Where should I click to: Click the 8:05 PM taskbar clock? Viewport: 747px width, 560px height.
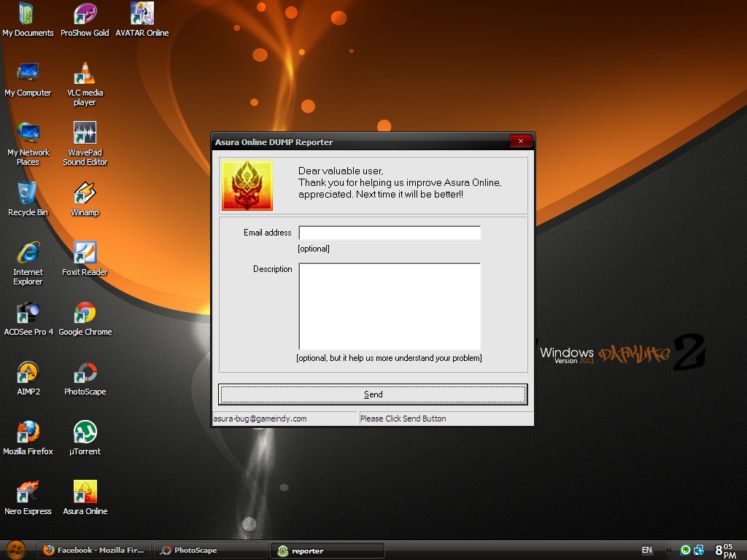click(x=726, y=551)
